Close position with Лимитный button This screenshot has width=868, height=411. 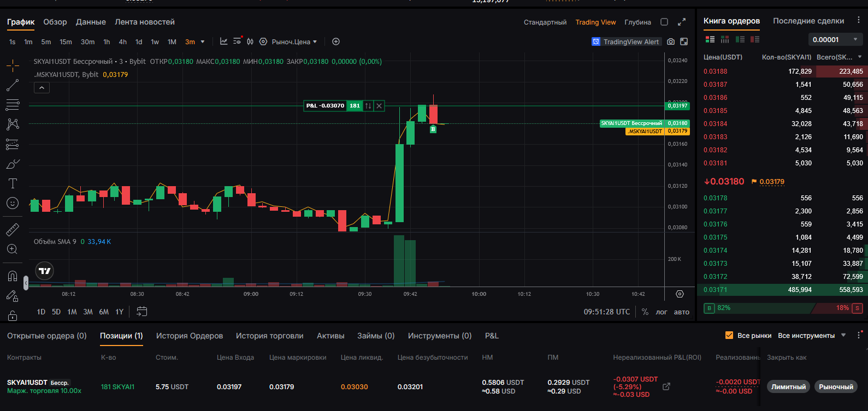[788, 386]
